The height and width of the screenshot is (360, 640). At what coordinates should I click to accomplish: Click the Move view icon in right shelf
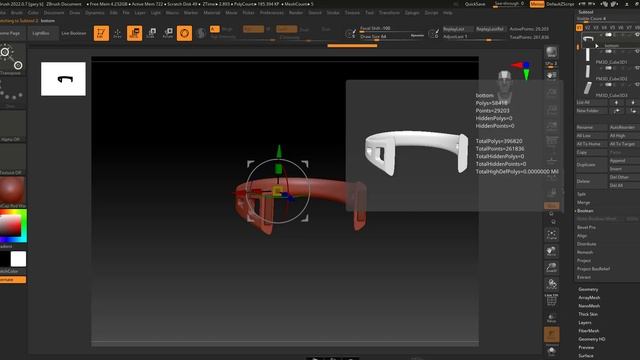click(x=551, y=251)
